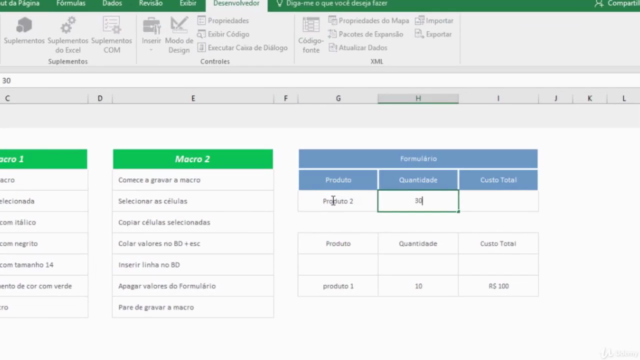Select column J header
The image size is (640, 360).
click(556, 98)
